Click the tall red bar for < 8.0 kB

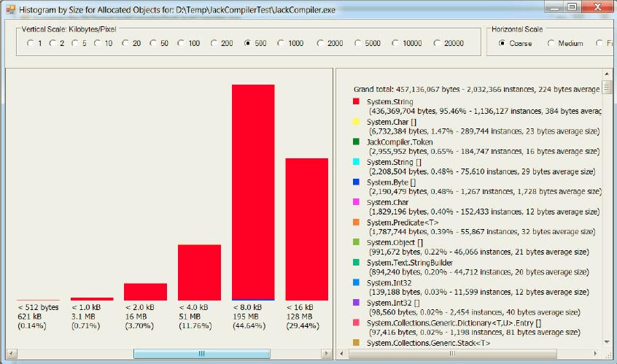253,193
